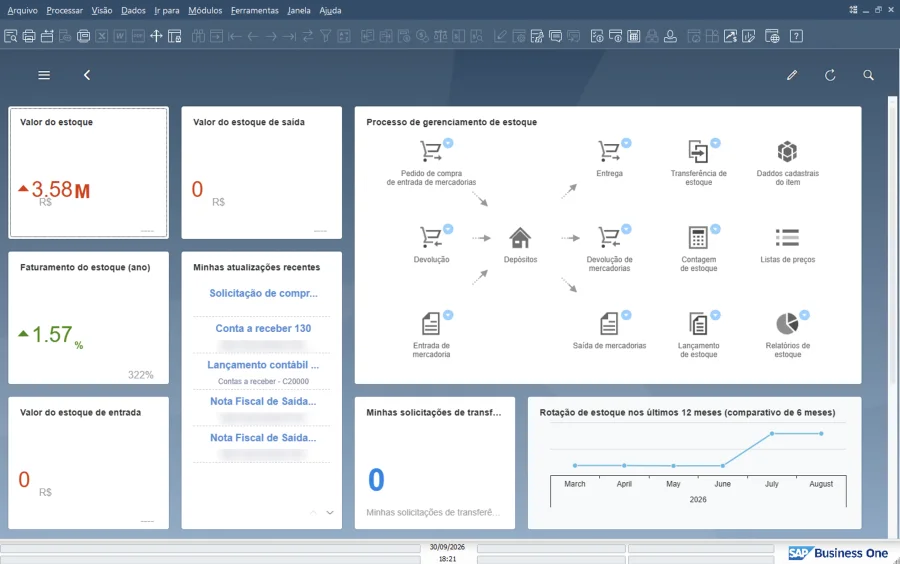Screen dimensions: 900x564
Task: Open Conta a receber 130 link
Action: pyautogui.click(x=263, y=328)
